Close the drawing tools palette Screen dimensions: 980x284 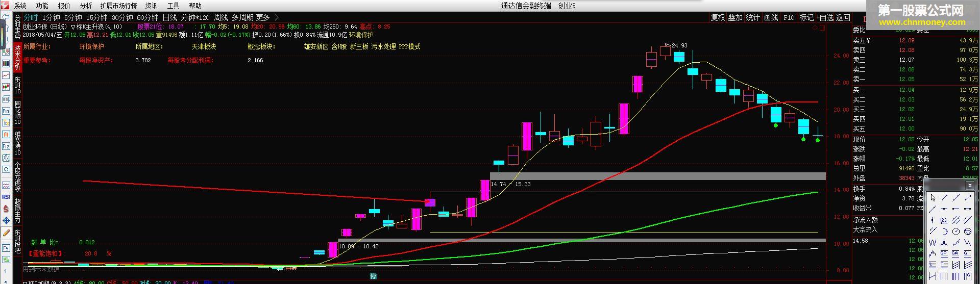point(970,186)
